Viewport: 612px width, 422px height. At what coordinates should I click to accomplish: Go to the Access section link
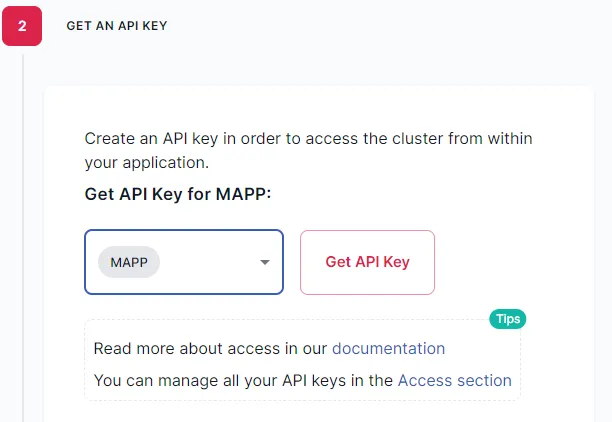[x=455, y=380]
